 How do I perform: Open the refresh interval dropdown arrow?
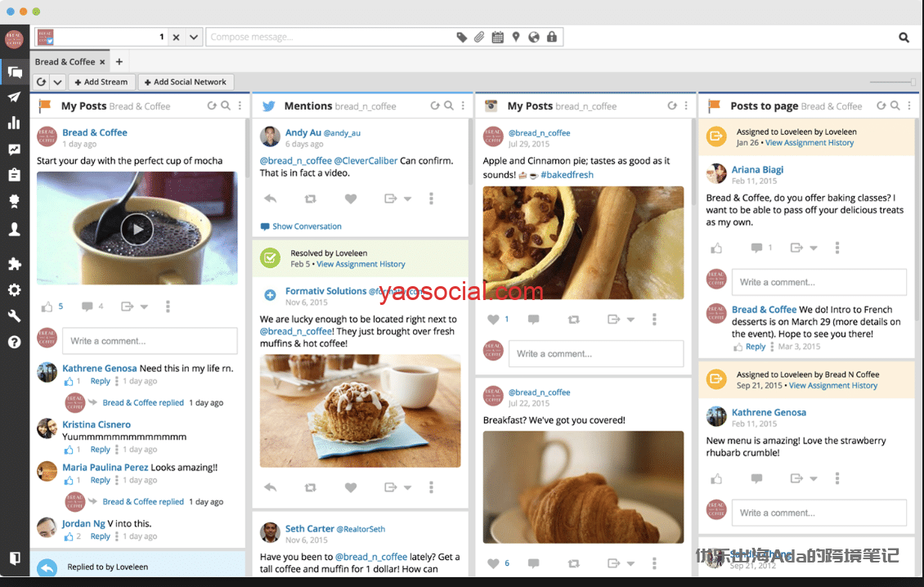pyautogui.click(x=57, y=82)
